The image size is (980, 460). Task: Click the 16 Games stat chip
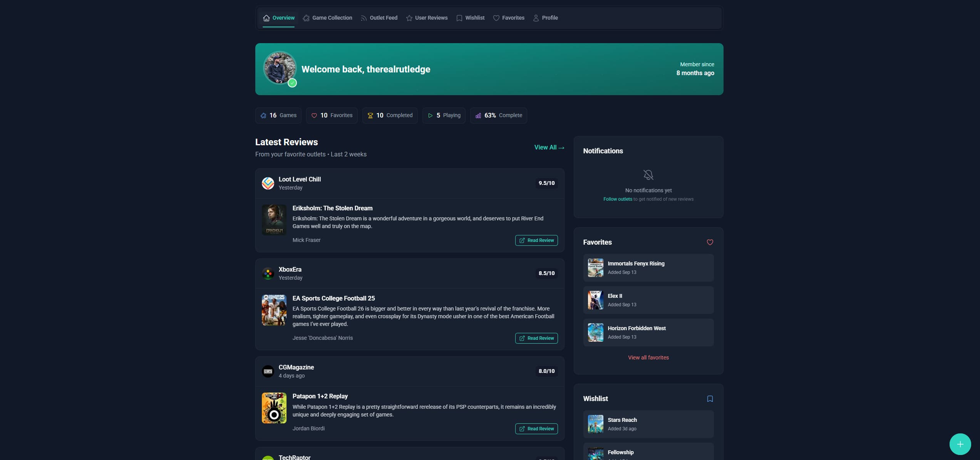tap(278, 116)
